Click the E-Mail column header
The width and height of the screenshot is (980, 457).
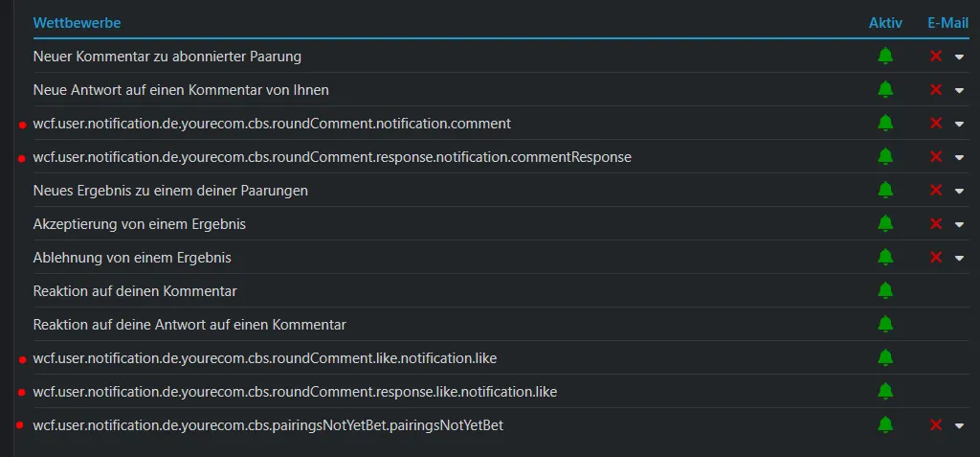tap(948, 23)
